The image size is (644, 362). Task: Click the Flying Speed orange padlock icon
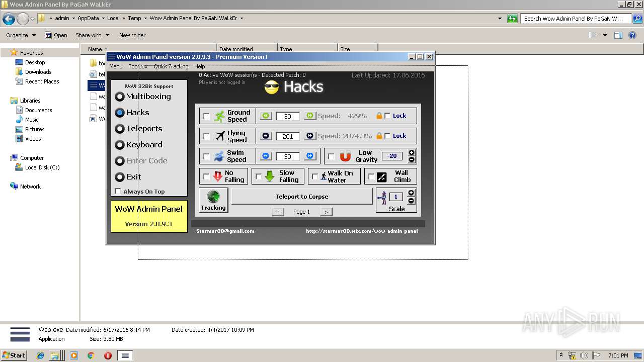379,136
